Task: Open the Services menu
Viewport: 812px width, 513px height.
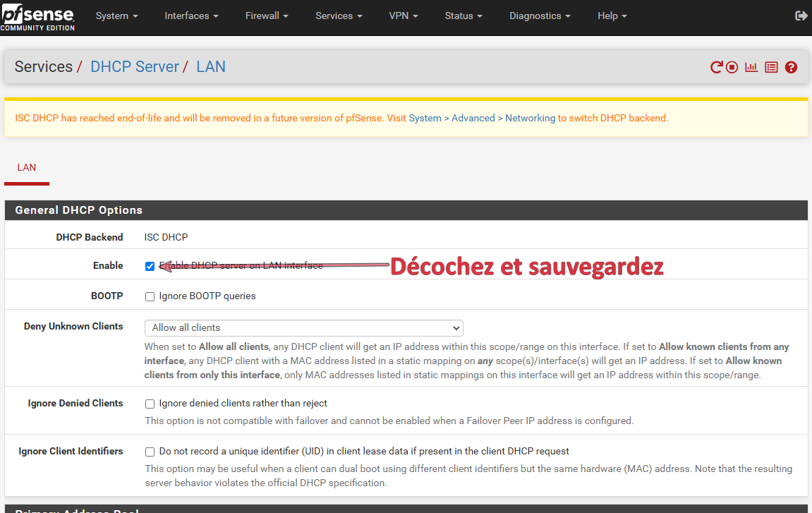Action: pyautogui.click(x=339, y=16)
